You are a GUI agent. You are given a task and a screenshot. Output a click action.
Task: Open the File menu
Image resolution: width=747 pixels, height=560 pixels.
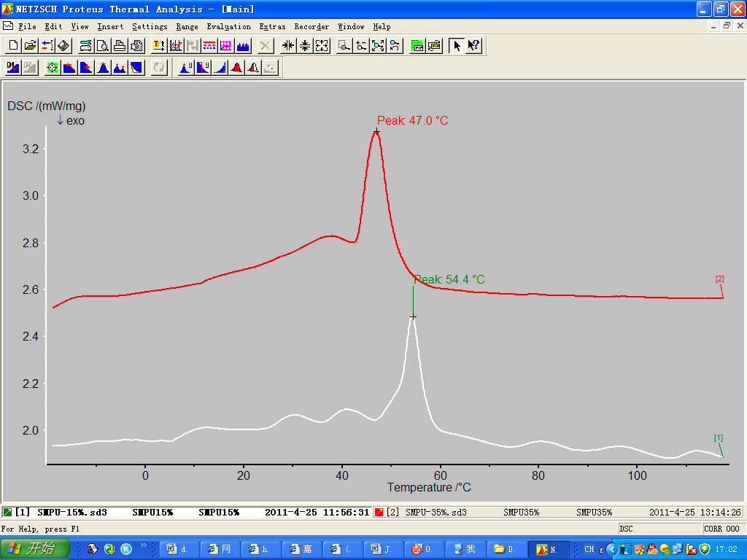pyautogui.click(x=27, y=27)
